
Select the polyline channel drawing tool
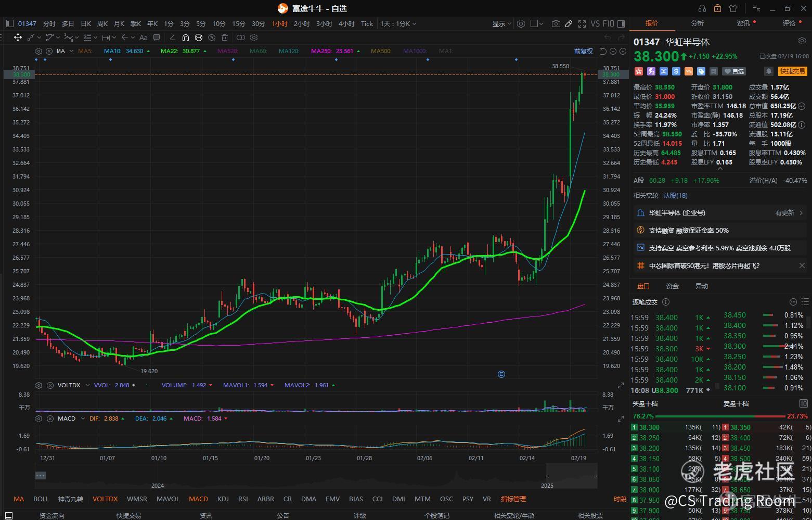pyautogui.click(x=50, y=37)
